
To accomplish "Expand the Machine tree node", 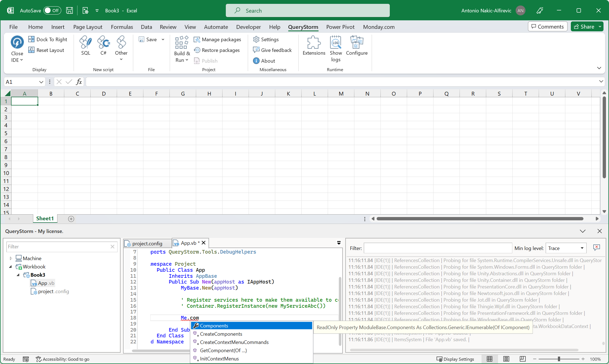I will 11,258.
